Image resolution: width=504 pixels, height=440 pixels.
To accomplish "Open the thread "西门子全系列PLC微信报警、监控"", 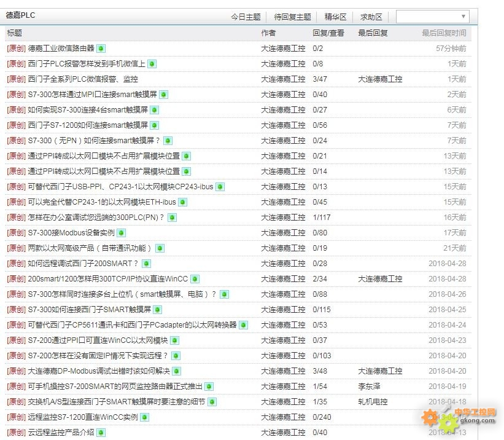I will [83, 79].
